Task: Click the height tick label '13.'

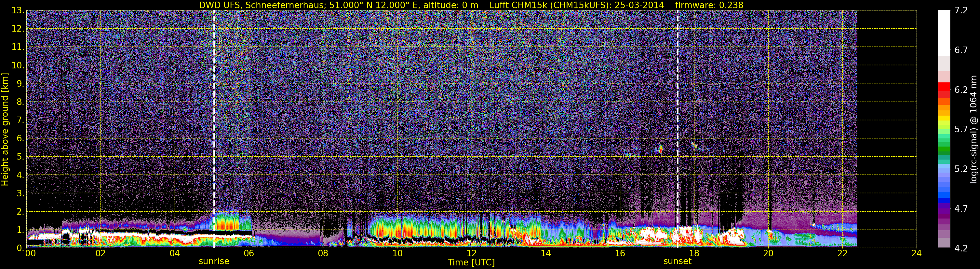Action: [18, 11]
